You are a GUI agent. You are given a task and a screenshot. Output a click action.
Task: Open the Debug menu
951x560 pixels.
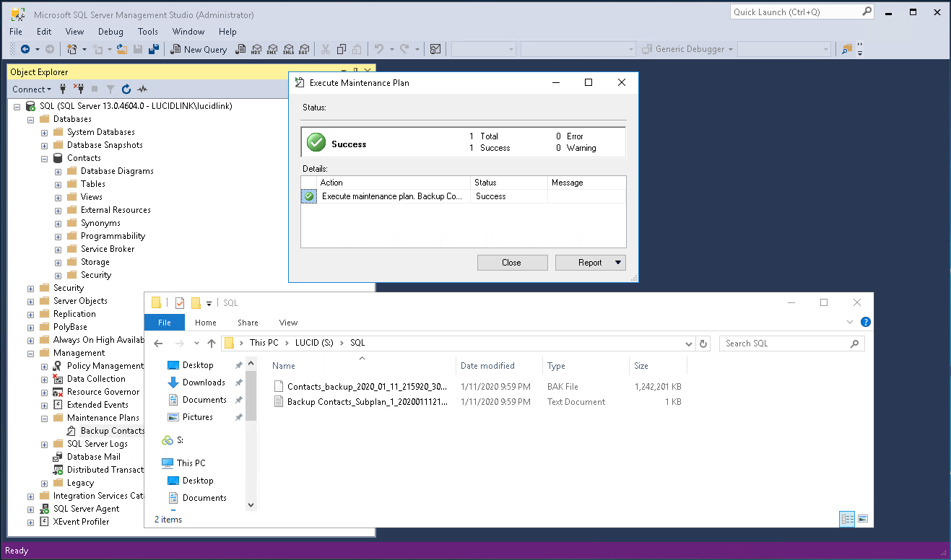click(x=110, y=32)
